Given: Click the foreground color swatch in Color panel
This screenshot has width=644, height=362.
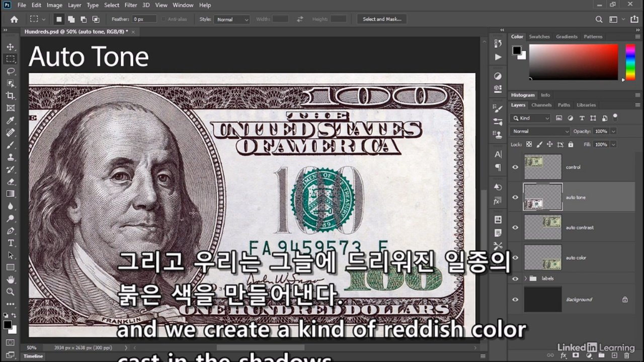Looking at the screenshot, I should [x=516, y=50].
